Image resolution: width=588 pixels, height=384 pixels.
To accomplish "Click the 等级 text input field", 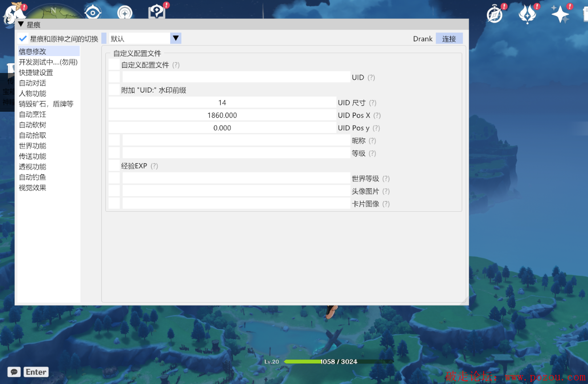I will pos(236,153).
